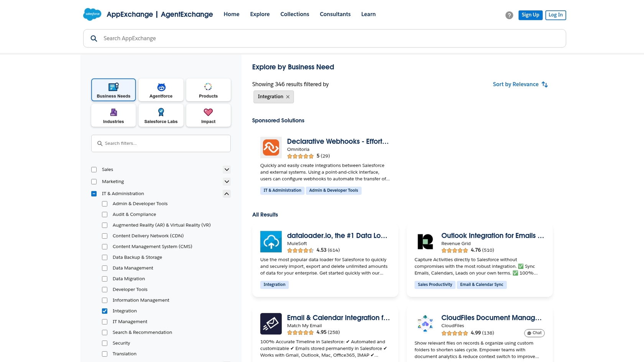The width and height of the screenshot is (644, 362).
Task: Switch to the Collections menu item
Action: (x=294, y=14)
